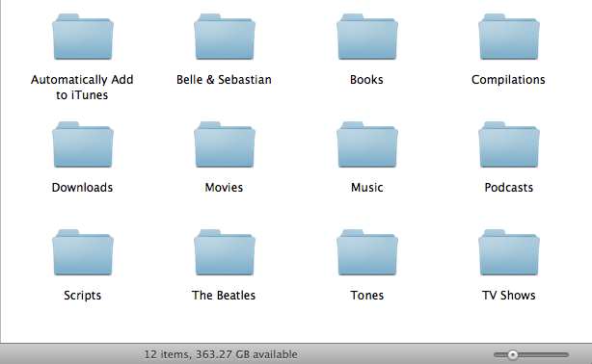The image size is (592, 364).
Task: Click the "Movies" folder name text
Action: [x=224, y=188]
